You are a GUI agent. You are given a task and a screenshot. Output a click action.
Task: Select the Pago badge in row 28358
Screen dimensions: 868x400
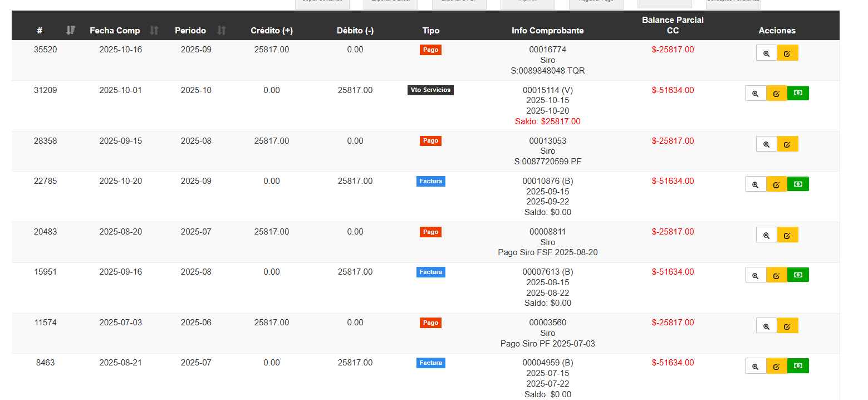pos(430,141)
